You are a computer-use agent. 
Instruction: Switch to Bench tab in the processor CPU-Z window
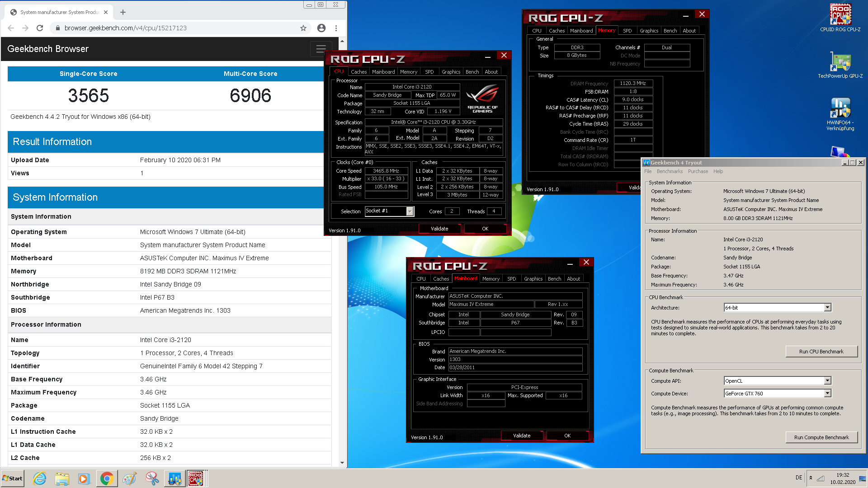pos(472,72)
